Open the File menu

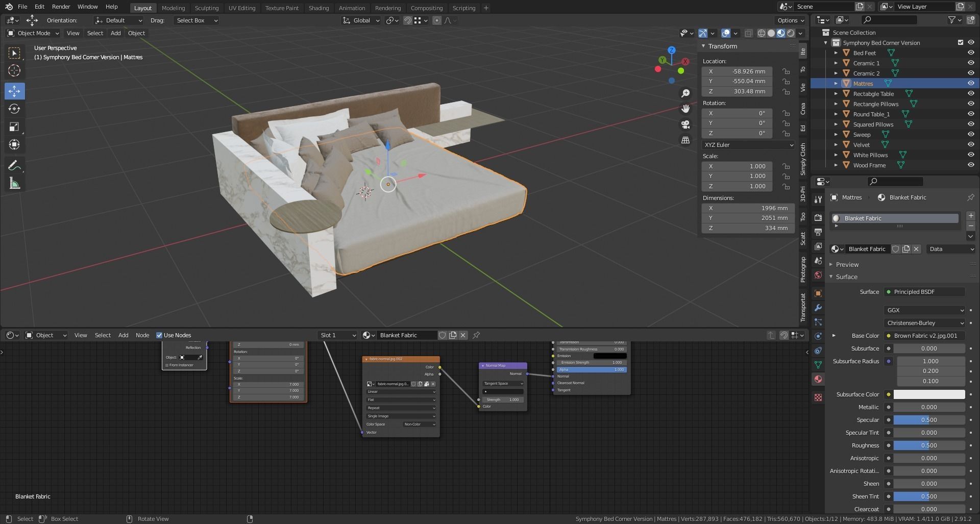22,7
